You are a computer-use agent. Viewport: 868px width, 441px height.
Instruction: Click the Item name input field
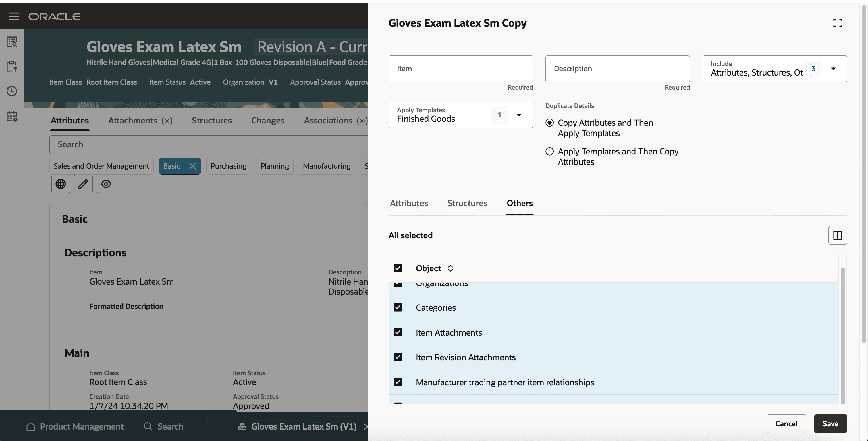point(460,69)
